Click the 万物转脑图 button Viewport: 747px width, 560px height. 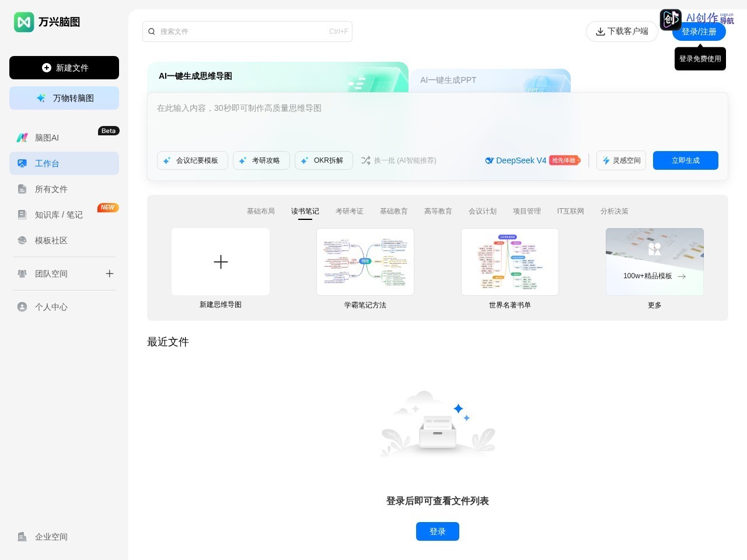(64, 98)
